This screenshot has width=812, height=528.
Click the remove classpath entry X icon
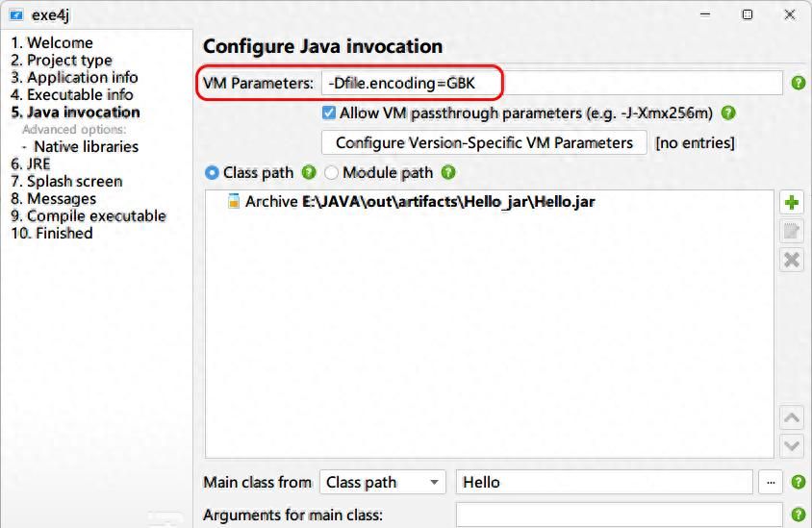792,260
